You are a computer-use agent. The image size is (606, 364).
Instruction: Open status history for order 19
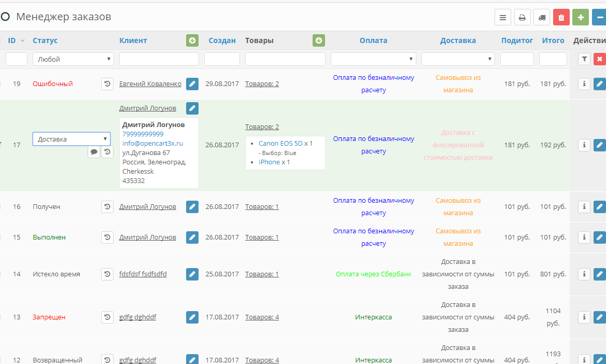tap(107, 83)
